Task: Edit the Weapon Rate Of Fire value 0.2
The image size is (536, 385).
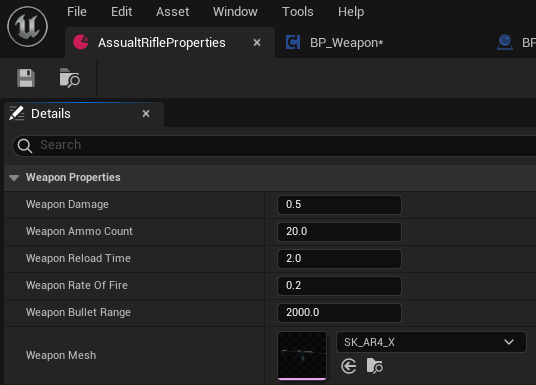Action: point(339,286)
